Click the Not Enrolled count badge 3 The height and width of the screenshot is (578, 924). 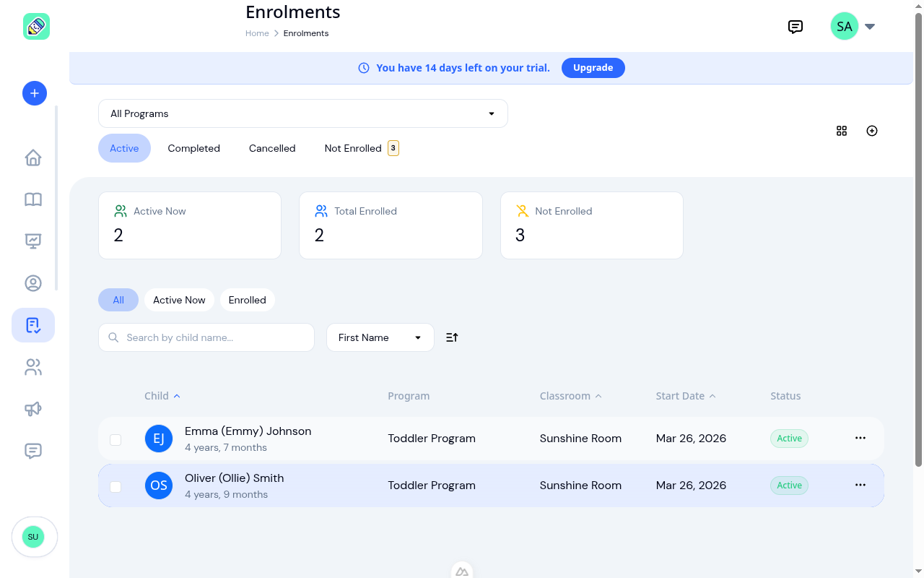click(393, 148)
